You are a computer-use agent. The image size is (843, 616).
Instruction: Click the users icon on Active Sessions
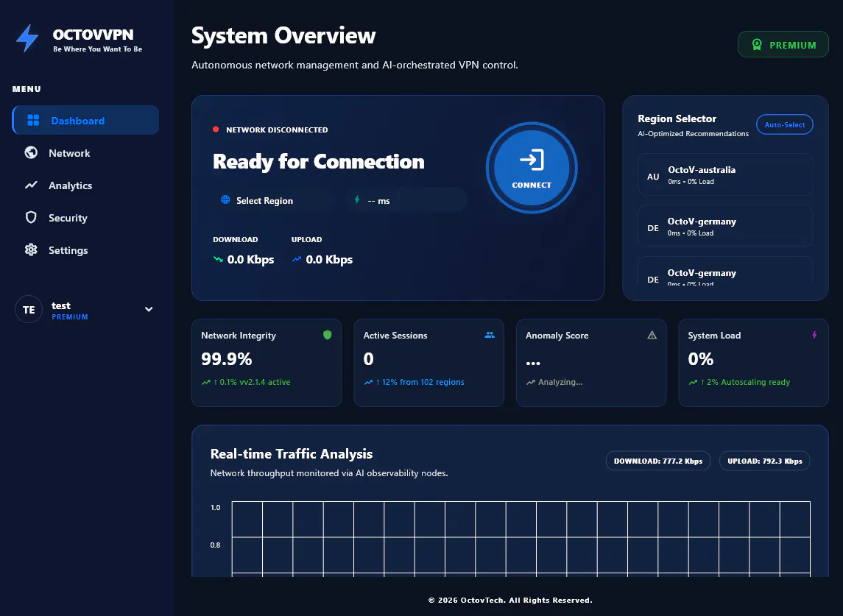click(x=490, y=334)
